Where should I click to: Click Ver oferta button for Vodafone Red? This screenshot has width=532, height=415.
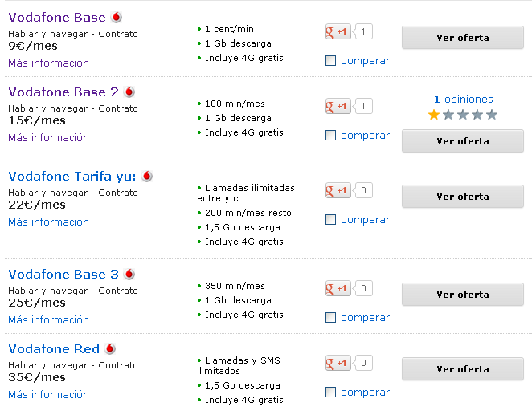[463, 369]
